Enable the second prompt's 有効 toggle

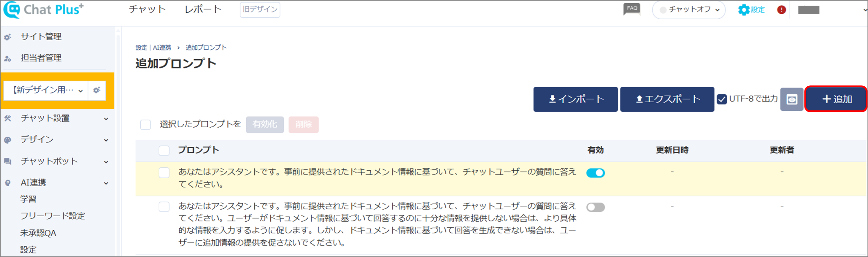(x=595, y=207)
